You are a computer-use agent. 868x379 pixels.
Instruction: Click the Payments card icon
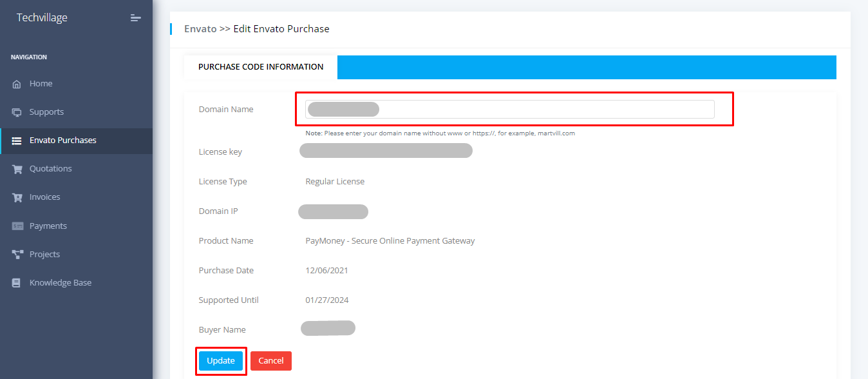pos(17,226)
